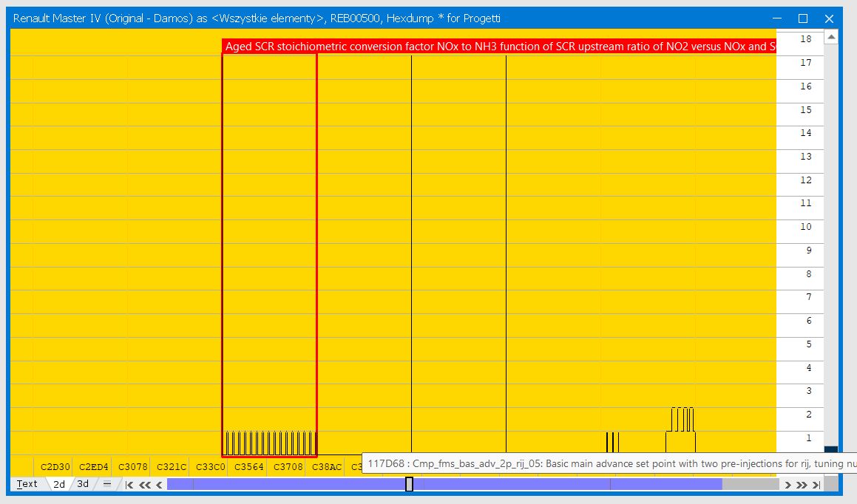Skip ahead a page with the double-right arrows

[802, 484]
